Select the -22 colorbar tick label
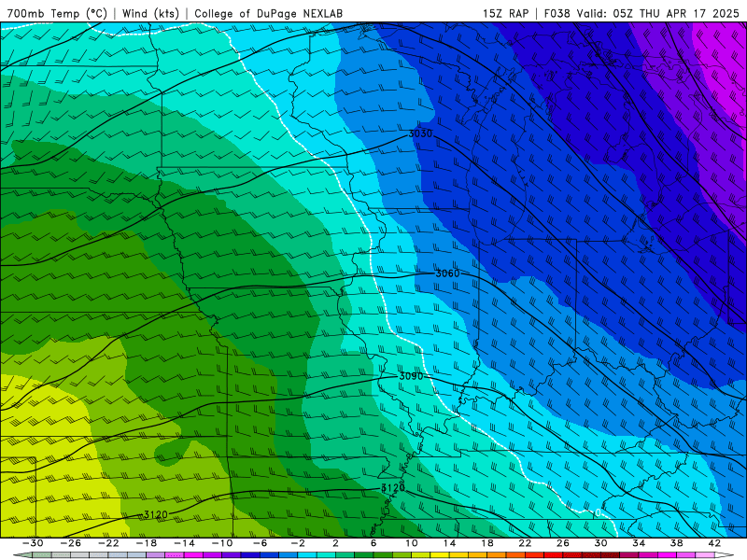This screenshot has width=747, height=560. (108, 543)
